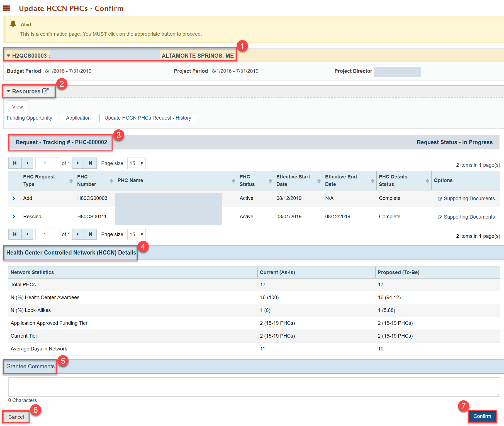This screenshot has width=504, height=426.
Task: Collapse the H2QCS00003 grant header section
Action: (x=9, y=55)
